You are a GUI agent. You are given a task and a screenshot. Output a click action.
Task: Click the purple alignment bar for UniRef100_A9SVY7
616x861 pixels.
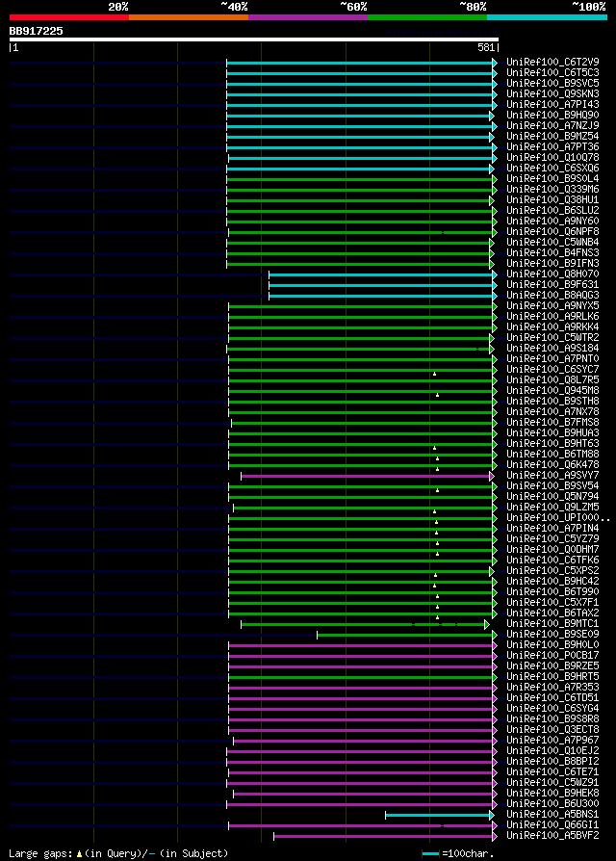coord(368,476)
